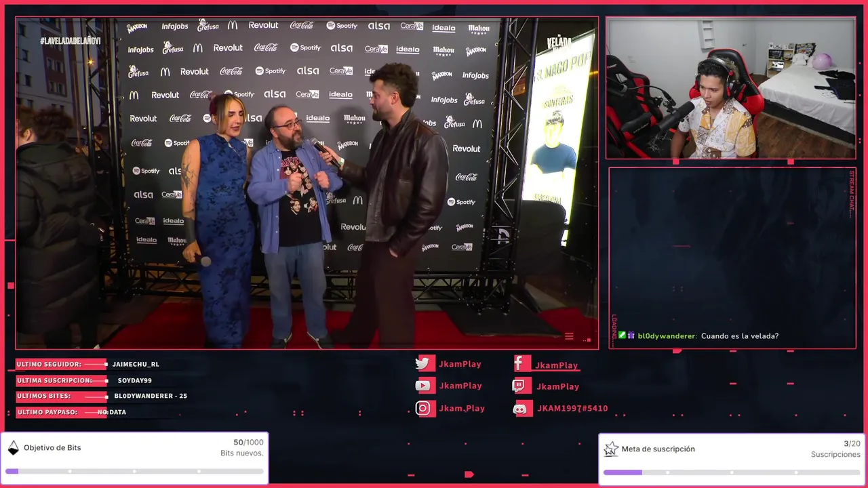Click the YouTube play icon
868x488 pixels.
425,386
